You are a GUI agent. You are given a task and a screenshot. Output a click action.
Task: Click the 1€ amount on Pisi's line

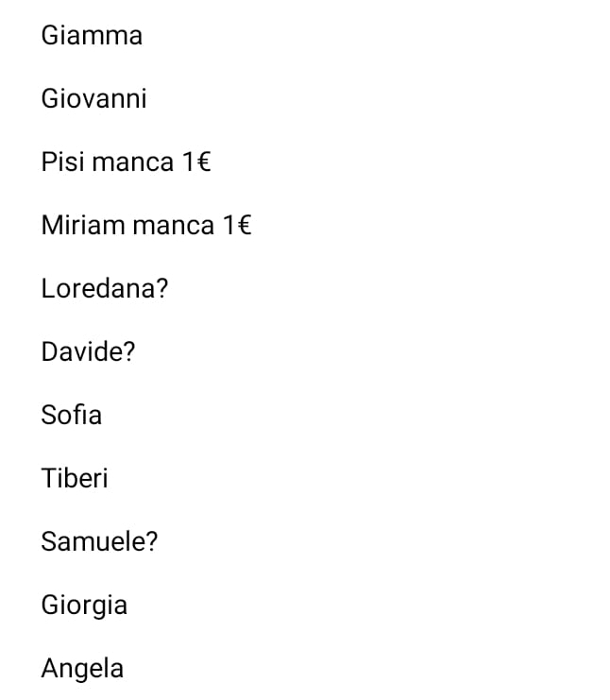[x=196, y=162]
